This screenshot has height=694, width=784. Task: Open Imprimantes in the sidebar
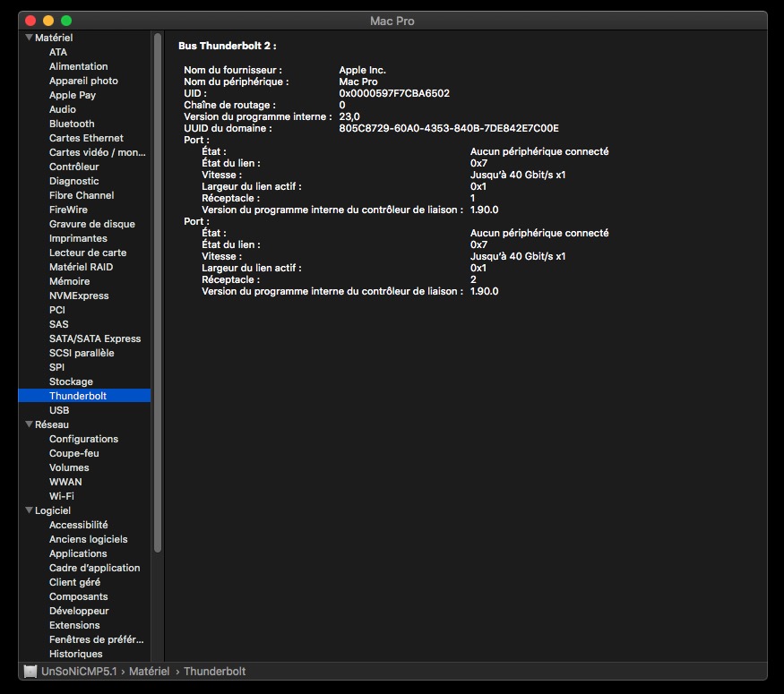pyautogui.click(x=78, y=238)
